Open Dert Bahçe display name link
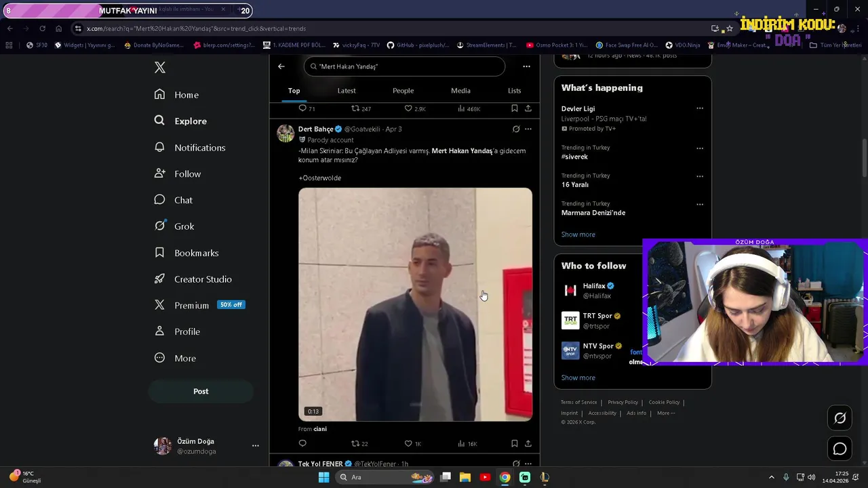 coord(316,129)
